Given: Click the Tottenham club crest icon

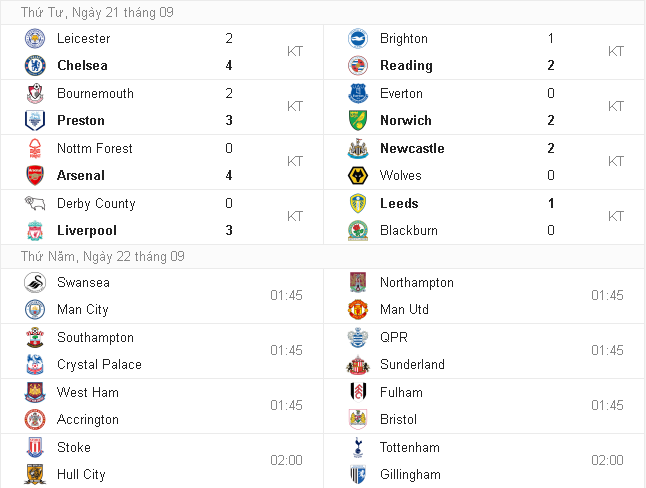Looking at the screenshot, I should (x=357, y=448).
